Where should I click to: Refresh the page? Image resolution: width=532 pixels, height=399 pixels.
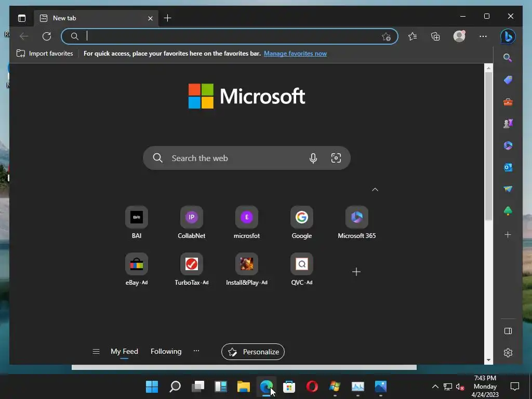pyautogui.click(x=46, y=36)
